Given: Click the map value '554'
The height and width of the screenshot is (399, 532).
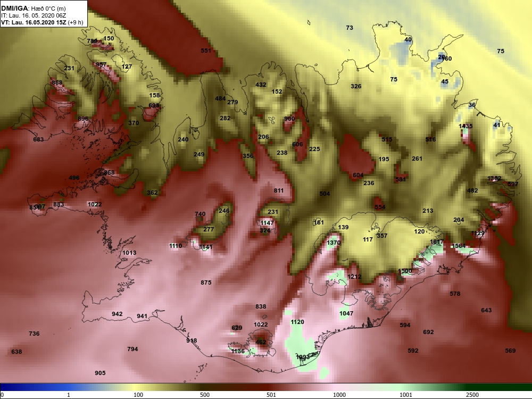Looking at the screenshot, I should [x=380, y=207].
